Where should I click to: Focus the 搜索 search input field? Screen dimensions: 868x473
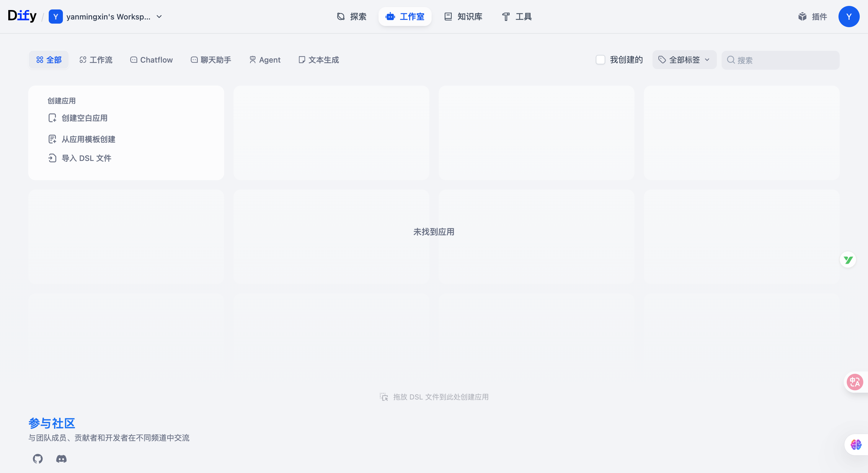785,60
